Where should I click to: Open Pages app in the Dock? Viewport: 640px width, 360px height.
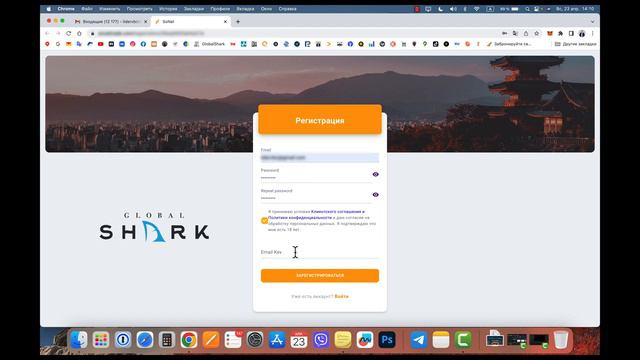[211, 340]
